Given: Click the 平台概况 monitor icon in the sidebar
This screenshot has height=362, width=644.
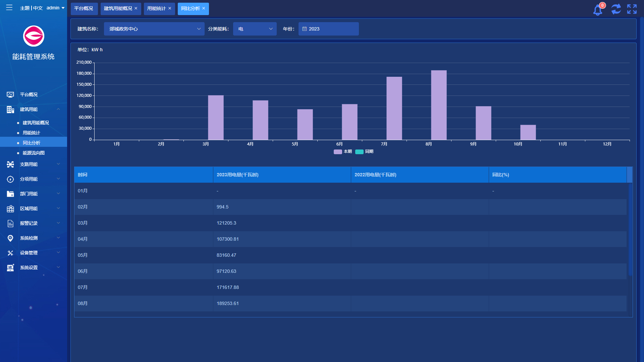Looking at the screenshot, I should click(x=10, y=95).
